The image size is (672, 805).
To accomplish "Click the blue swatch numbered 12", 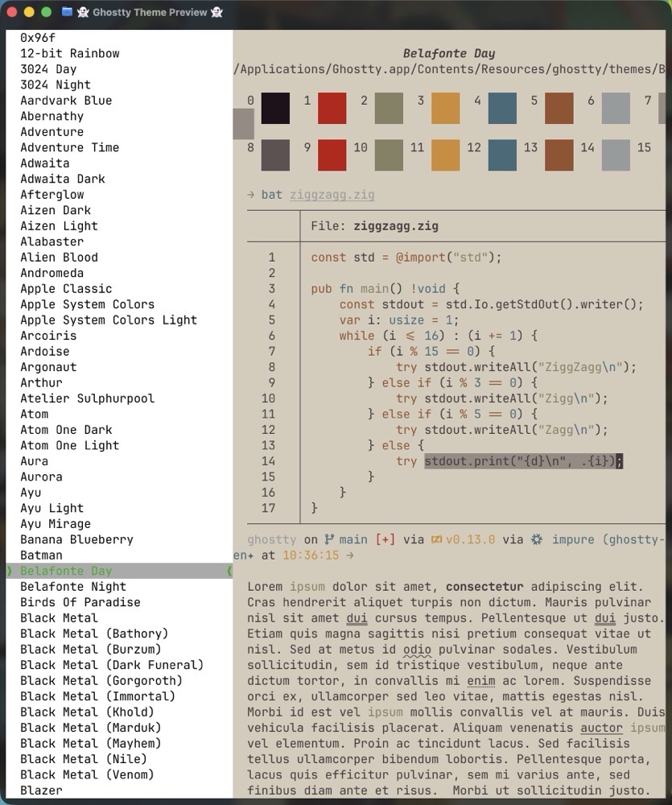I will tap(502, 155).
